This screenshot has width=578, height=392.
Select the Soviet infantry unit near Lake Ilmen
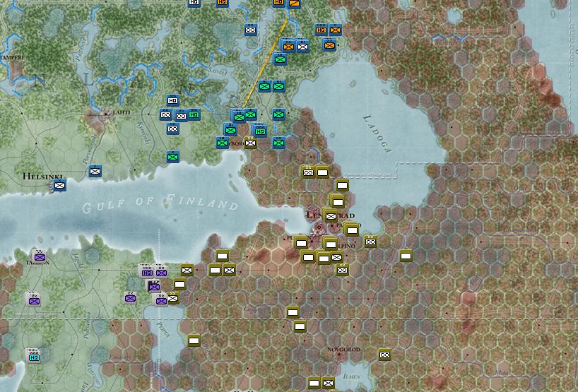click(328, 383)
